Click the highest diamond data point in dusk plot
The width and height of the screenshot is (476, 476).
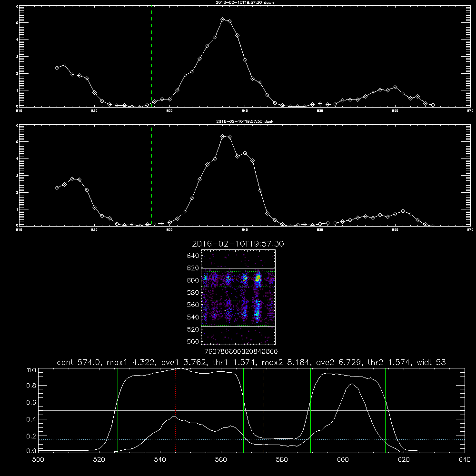(x=222, y=136)
